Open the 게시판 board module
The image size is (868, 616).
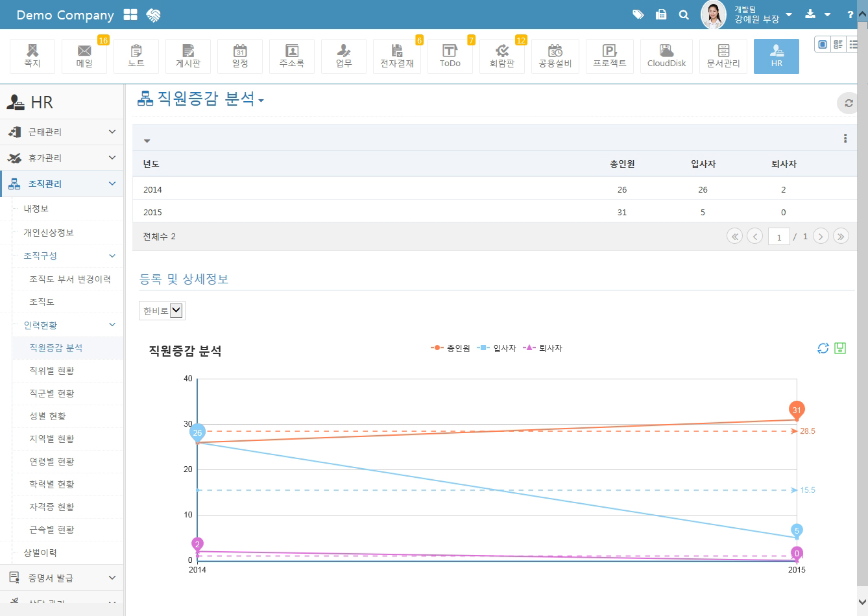188,56
